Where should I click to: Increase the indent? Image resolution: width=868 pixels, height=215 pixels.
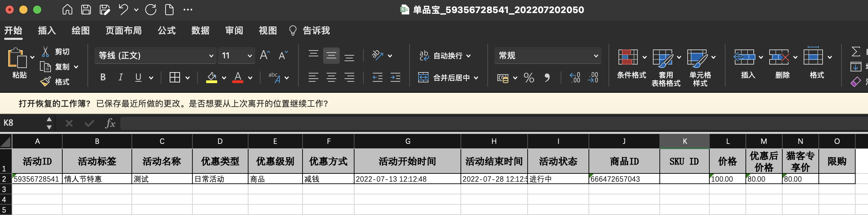coord(395,78)
